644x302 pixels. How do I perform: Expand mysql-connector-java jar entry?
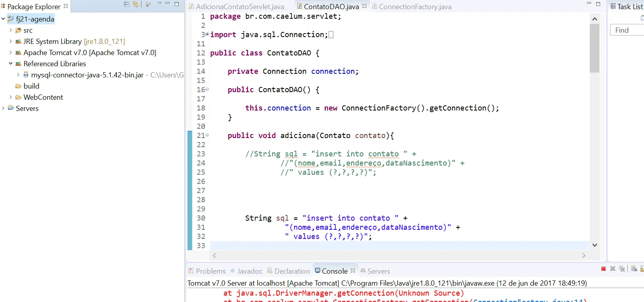pos(18,75)
